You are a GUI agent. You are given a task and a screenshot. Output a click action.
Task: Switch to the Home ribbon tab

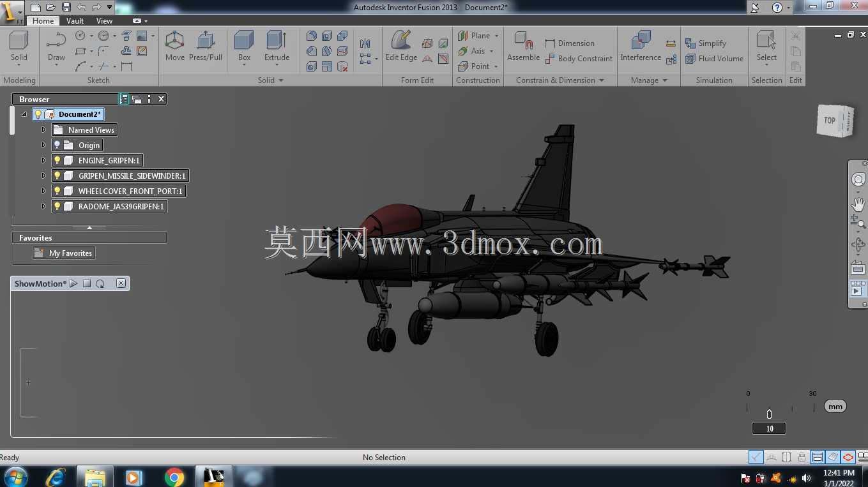[x=43, y=21]
